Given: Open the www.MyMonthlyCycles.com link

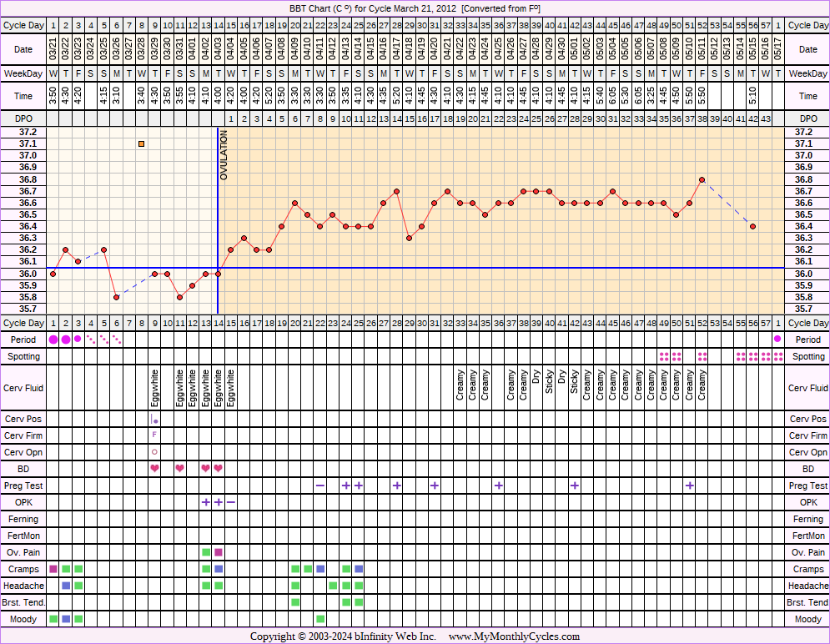Looking at the screenshot, I should pyautogui.click(x=514, y=636).
